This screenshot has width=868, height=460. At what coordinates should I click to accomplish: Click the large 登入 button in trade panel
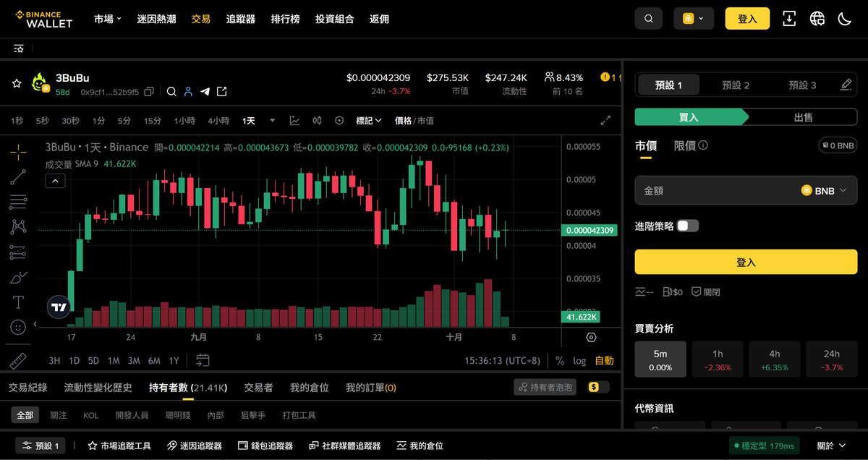click(746, 262)
